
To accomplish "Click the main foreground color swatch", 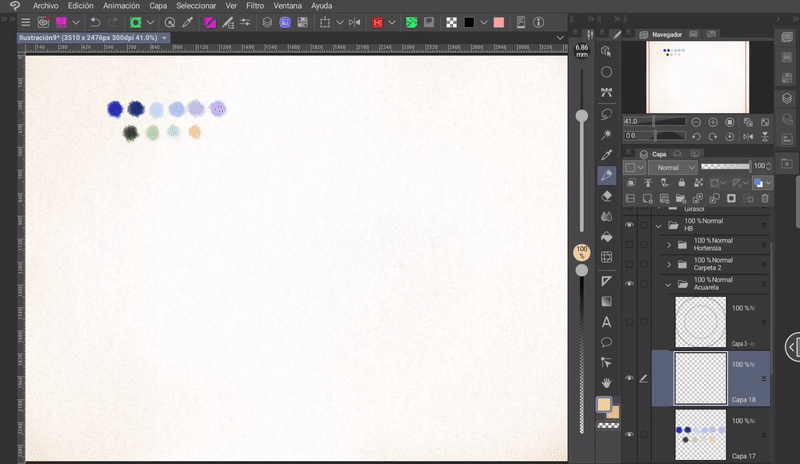I will (604, 404).
